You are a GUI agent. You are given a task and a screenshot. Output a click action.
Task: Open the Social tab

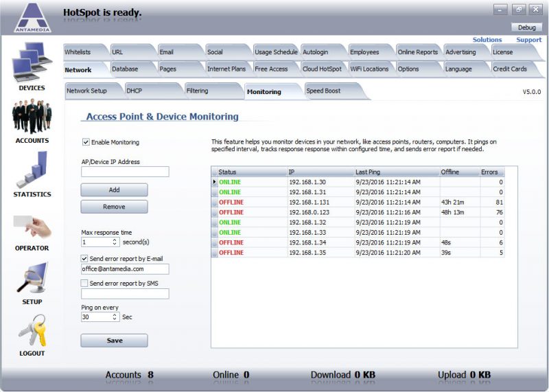228,52
